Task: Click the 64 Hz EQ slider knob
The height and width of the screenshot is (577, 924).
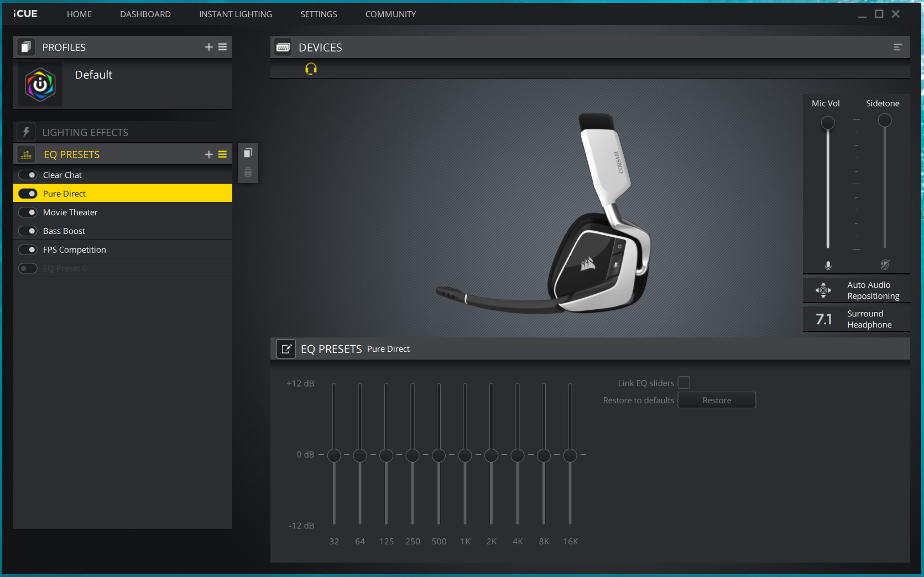Action: pyautogui.click(x=360, y=455)
